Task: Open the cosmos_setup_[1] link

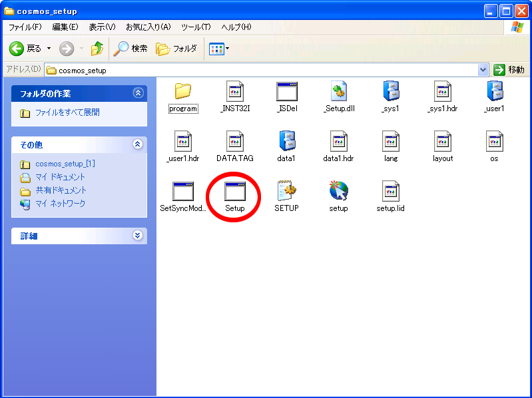Action: click(65, 164)
